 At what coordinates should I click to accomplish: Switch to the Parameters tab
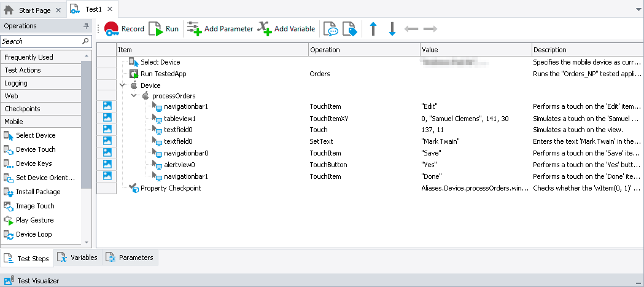pyautogui.click(x=130, y=258)
